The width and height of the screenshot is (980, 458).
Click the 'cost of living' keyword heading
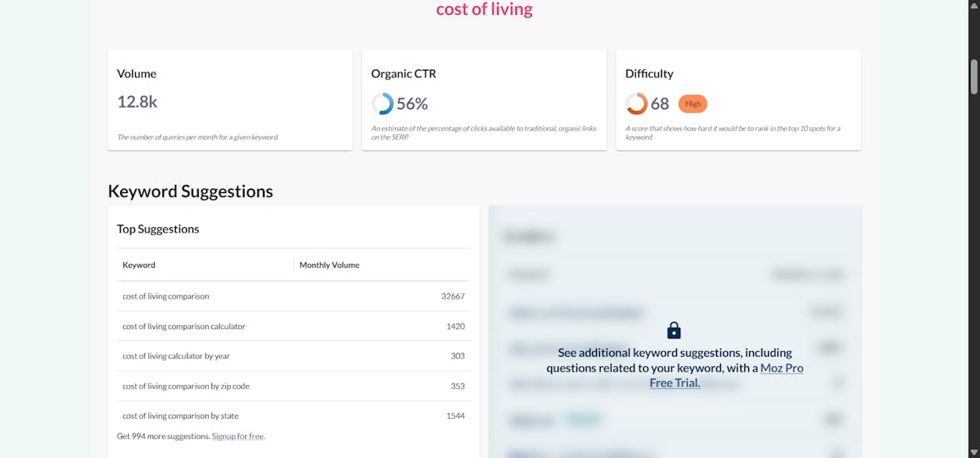(485, 9)
